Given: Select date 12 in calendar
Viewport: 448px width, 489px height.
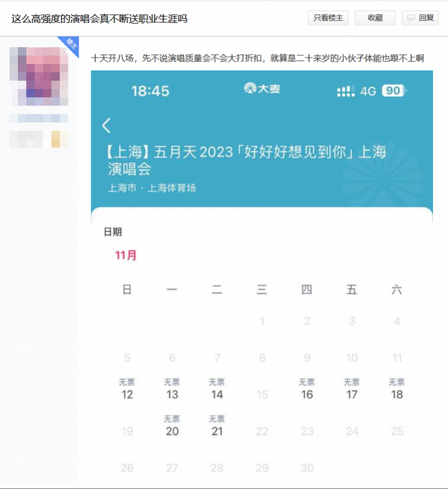Looking at the screenshot, I should point(127,389).
